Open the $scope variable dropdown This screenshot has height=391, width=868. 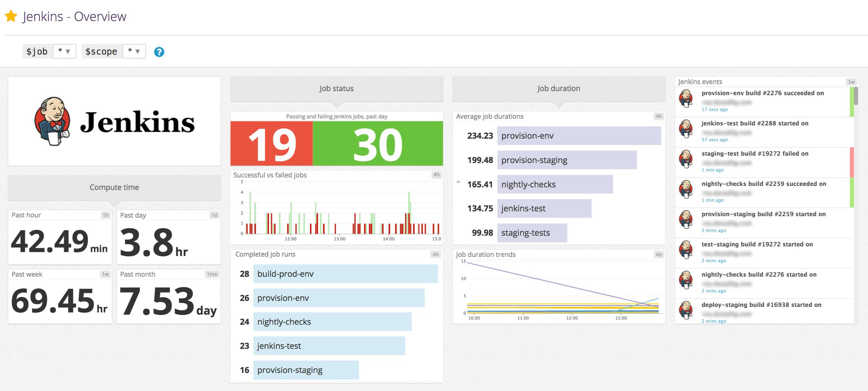tap(135, 51)
